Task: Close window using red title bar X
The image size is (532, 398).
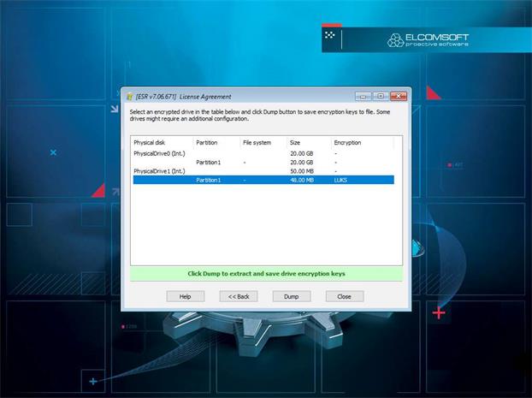Action: (x=398, y=96)
